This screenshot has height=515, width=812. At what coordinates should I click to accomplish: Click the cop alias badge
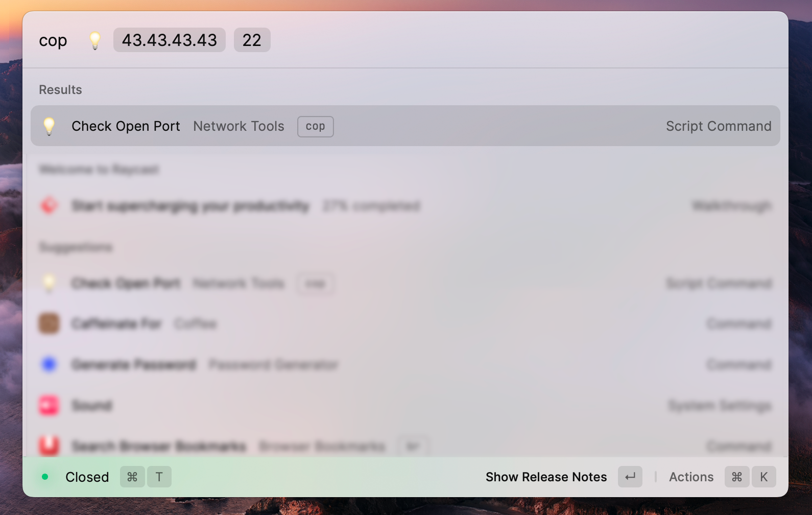click(315, 126)
